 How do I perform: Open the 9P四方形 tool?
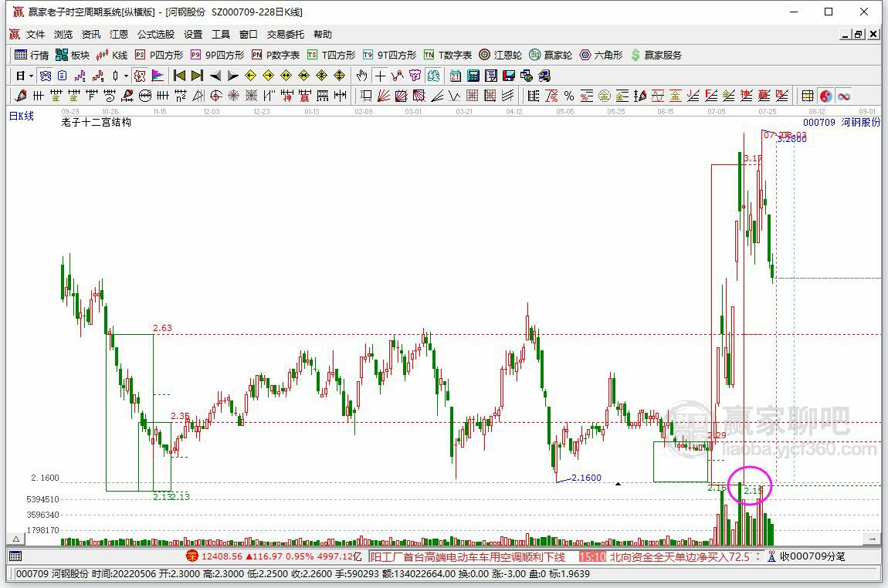click(x=217, y=55)
